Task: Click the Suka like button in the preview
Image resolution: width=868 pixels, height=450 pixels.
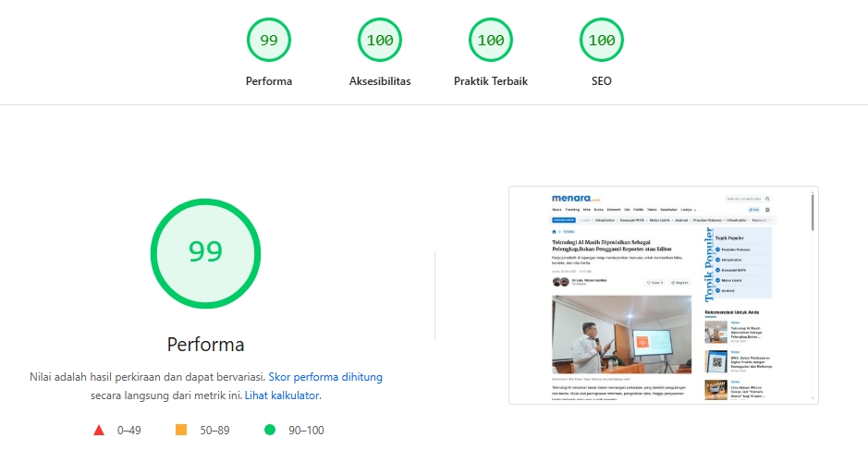Action: tap(654, 282)
